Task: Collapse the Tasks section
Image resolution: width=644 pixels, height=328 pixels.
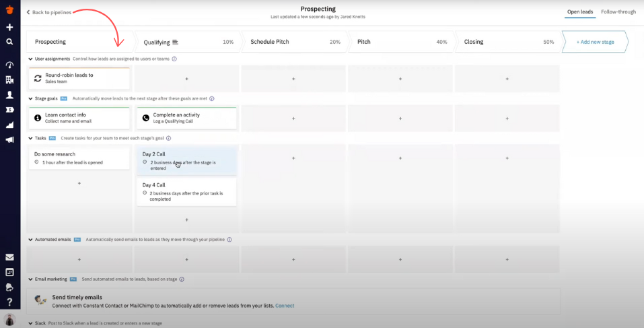Action: click(x=30, y=139)
